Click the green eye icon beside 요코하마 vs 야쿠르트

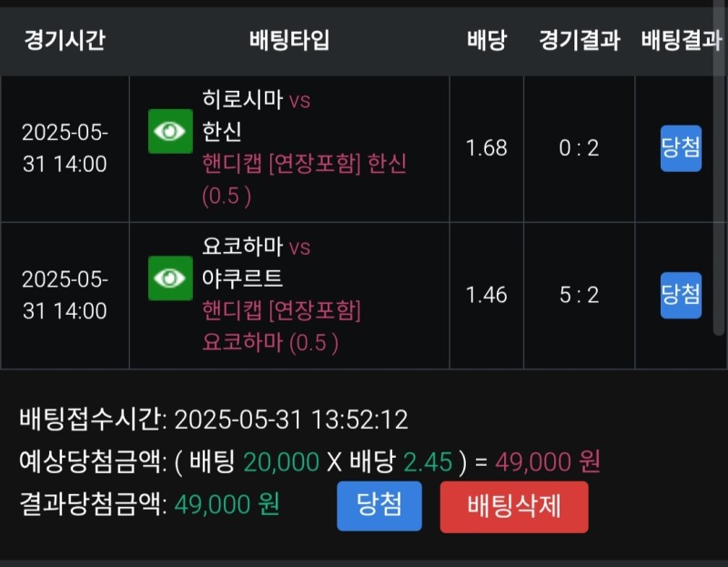point(170,278)
